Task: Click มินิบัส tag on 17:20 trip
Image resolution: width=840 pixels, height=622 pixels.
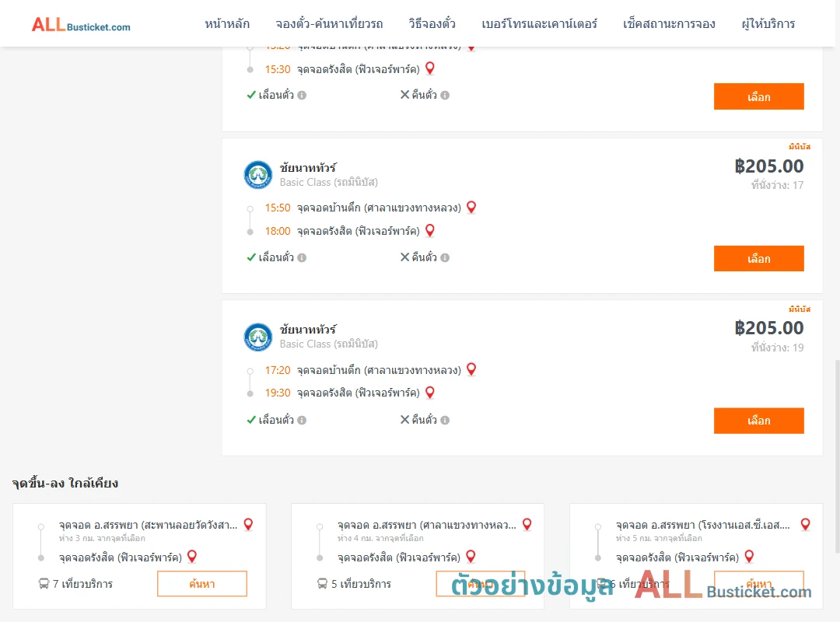Action: click(800, 309)
